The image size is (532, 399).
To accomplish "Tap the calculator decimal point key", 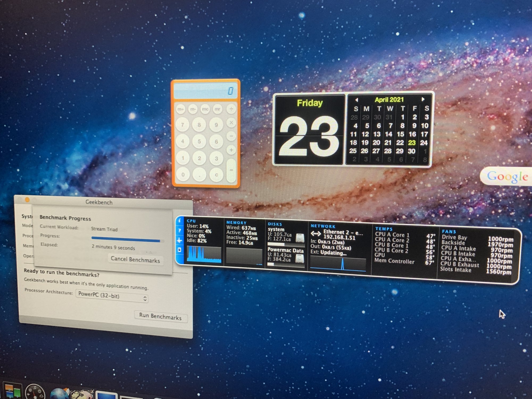I will coord(199,175).
